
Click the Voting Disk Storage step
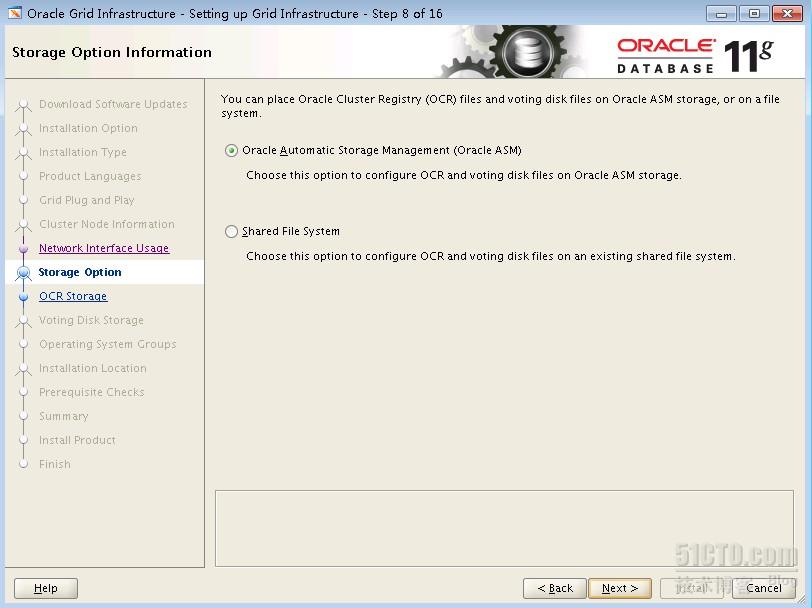(91, 320)
